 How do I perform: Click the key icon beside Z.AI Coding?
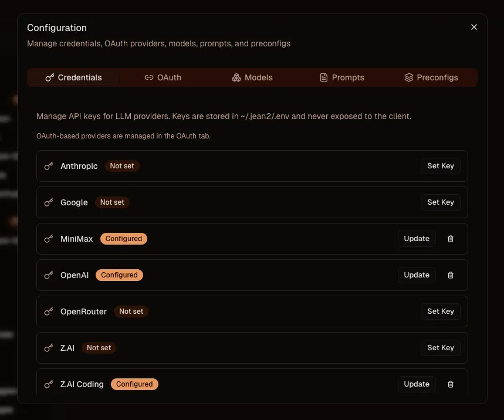coord(49,384)
